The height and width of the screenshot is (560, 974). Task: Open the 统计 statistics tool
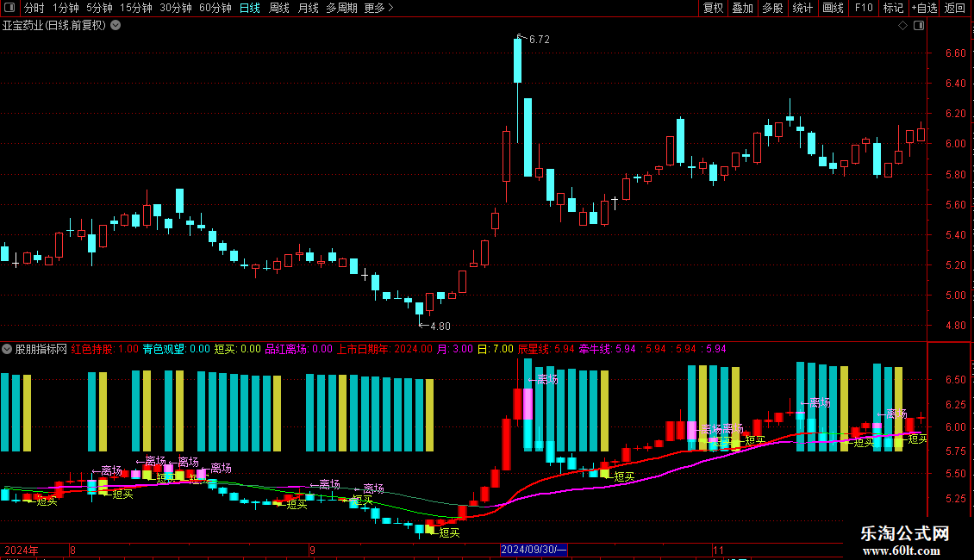[802, 8]
